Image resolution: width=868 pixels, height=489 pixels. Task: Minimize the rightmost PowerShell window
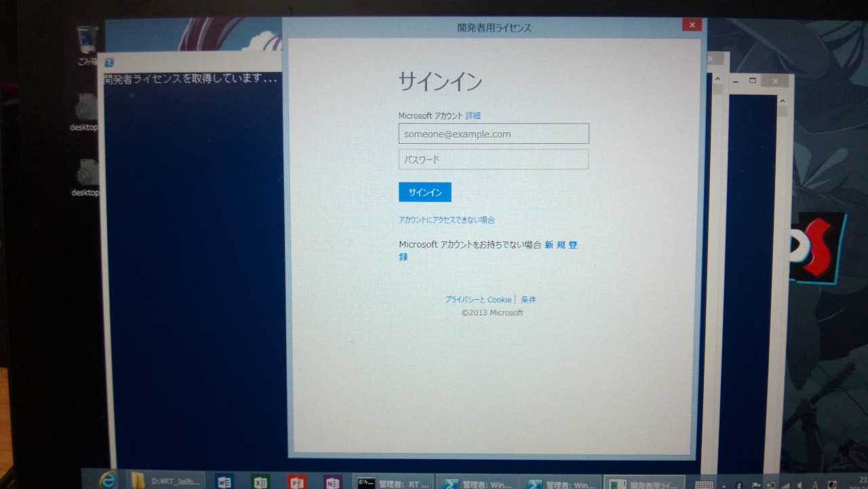(736, 82)
